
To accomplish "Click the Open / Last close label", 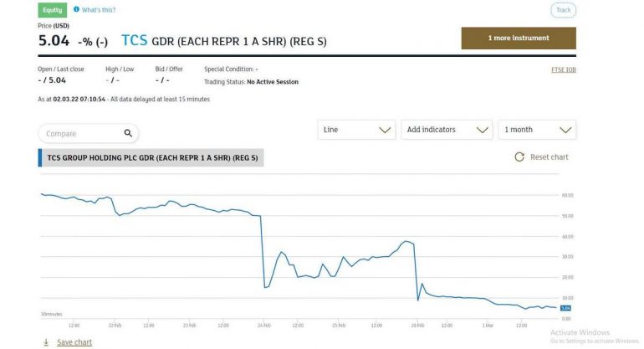I will [x=61, y=69].
